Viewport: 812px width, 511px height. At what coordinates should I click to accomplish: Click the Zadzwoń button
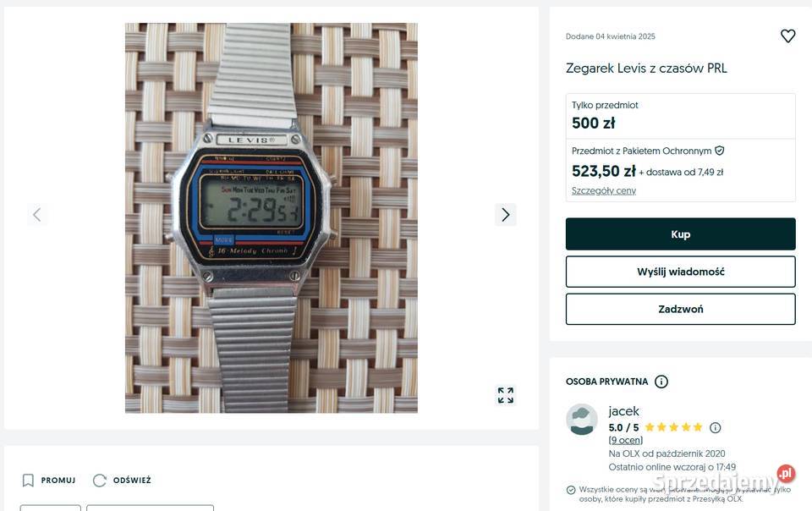[x=680, y=309]
